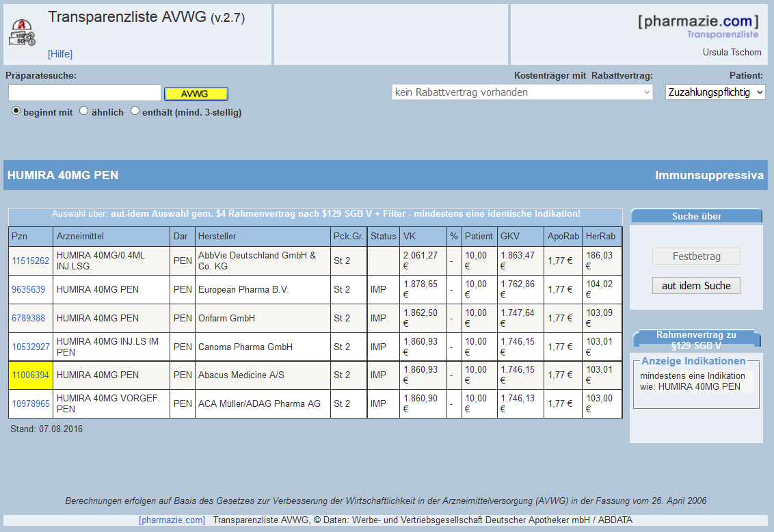Click the 'Pzn' column header

click(x=31, y=237)
